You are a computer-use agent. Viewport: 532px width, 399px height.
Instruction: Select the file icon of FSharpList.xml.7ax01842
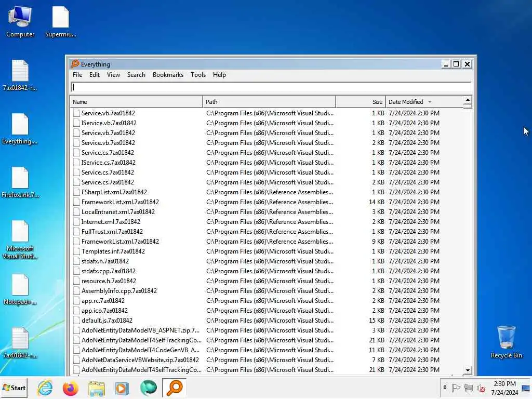point(77,192)
